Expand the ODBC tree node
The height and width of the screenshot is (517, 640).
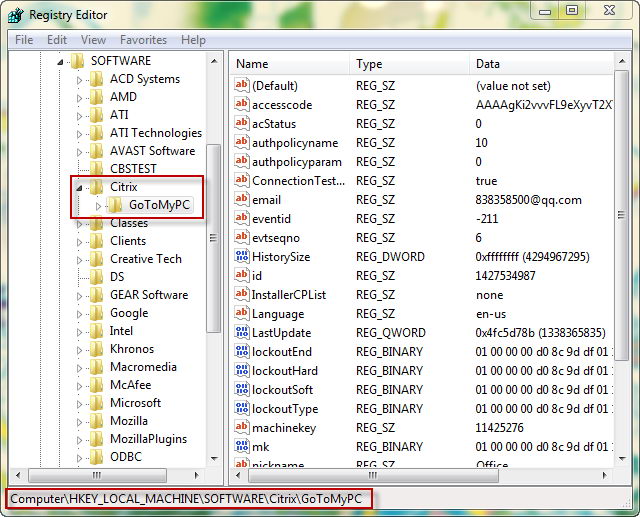[x=79, y=457]
